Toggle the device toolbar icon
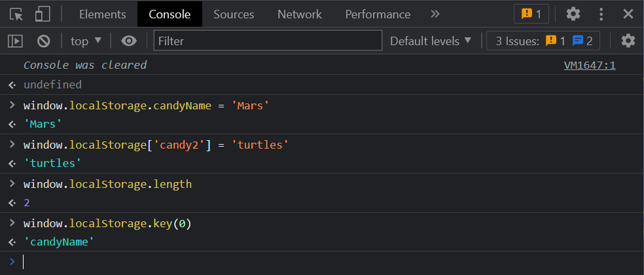This screenshot has width=644, height=275. 43,14
